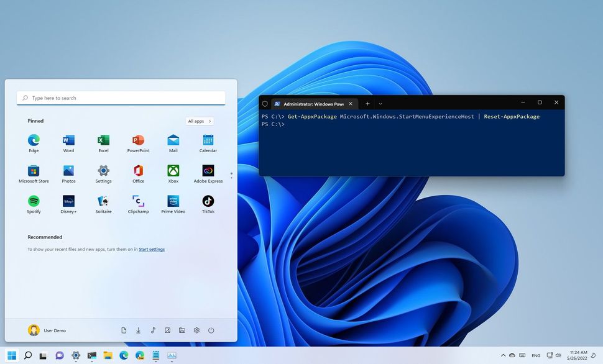
Task: Launch Excel from the Start menu
Action: point(103,142)
